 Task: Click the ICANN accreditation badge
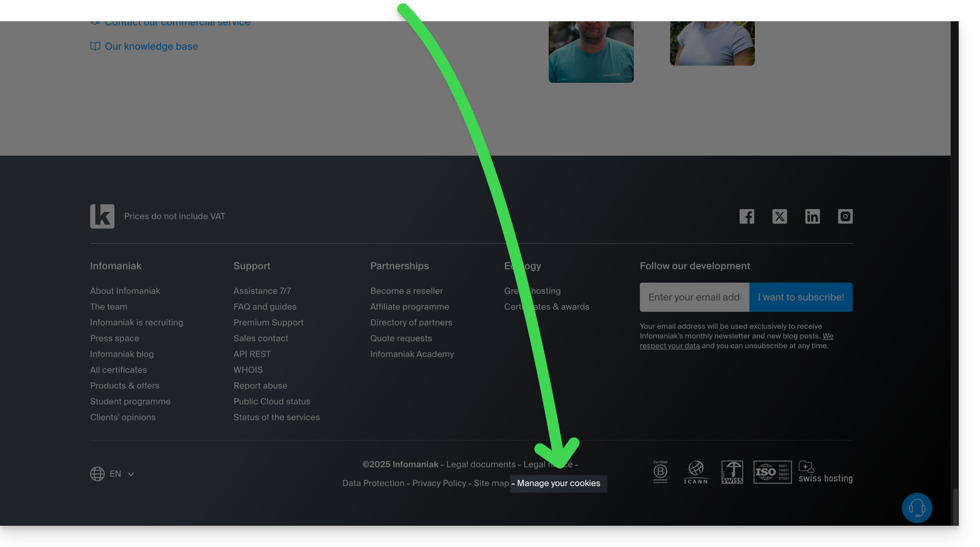[695, 472]
